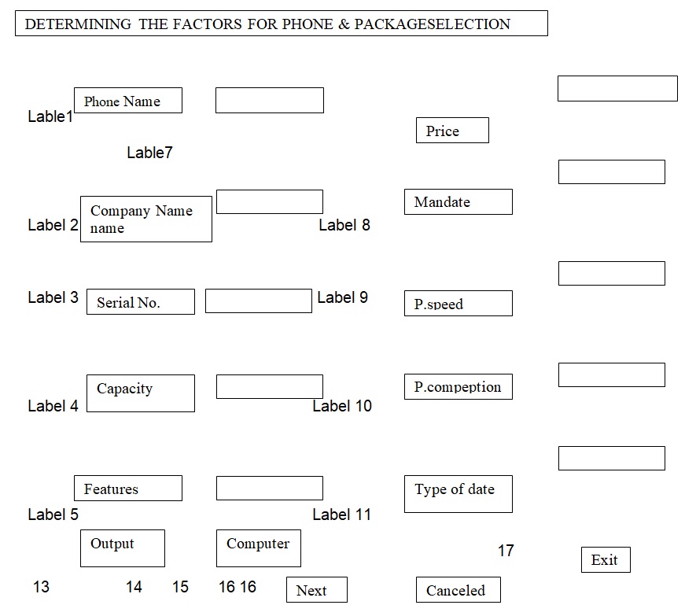Click the Price box
Screen dimensions: 685x616
pyautogui.click(x=452, y=131)
